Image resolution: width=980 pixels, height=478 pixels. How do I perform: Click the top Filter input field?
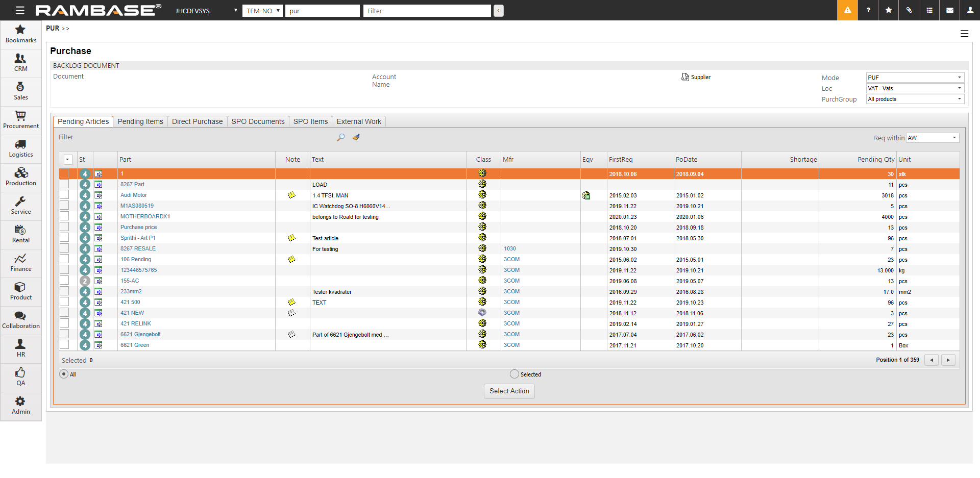427,11
